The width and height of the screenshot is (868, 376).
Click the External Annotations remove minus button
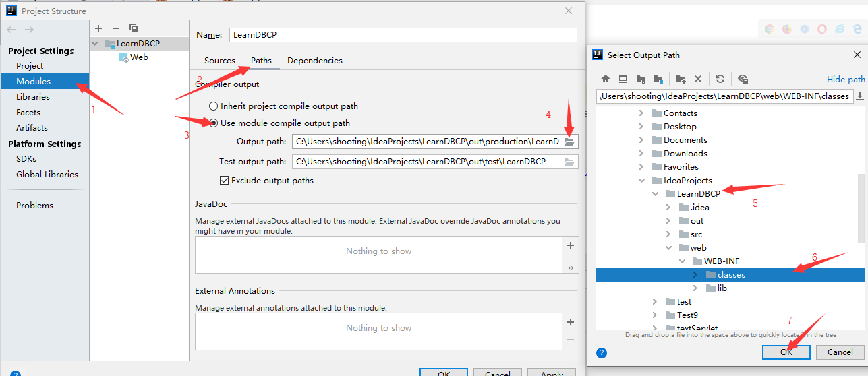pyautogui.click(x=571, y=340)
